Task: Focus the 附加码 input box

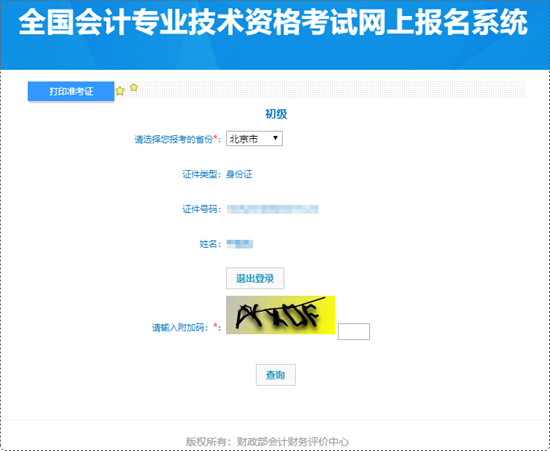Action: pos(354,331)
